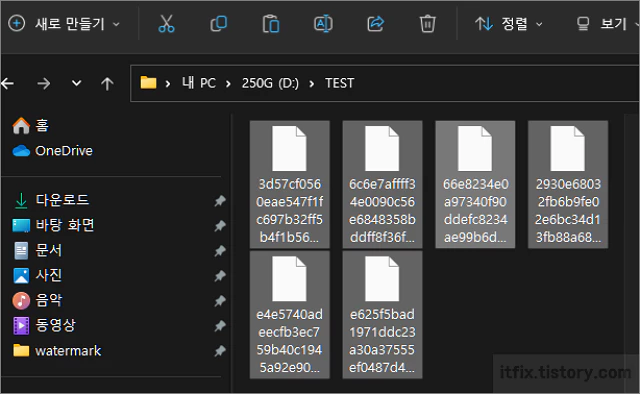Click the pin icon beside 동영상
640x394 pixels.
pyautogui.click(x=220, y=326)
